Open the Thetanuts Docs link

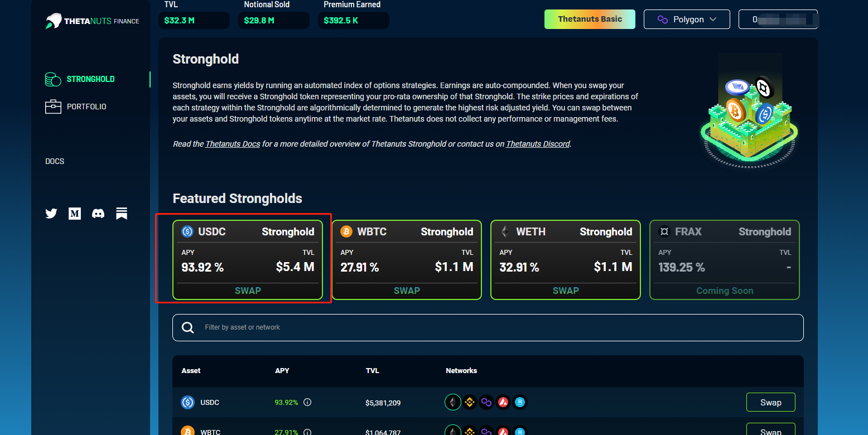[233, 144]
